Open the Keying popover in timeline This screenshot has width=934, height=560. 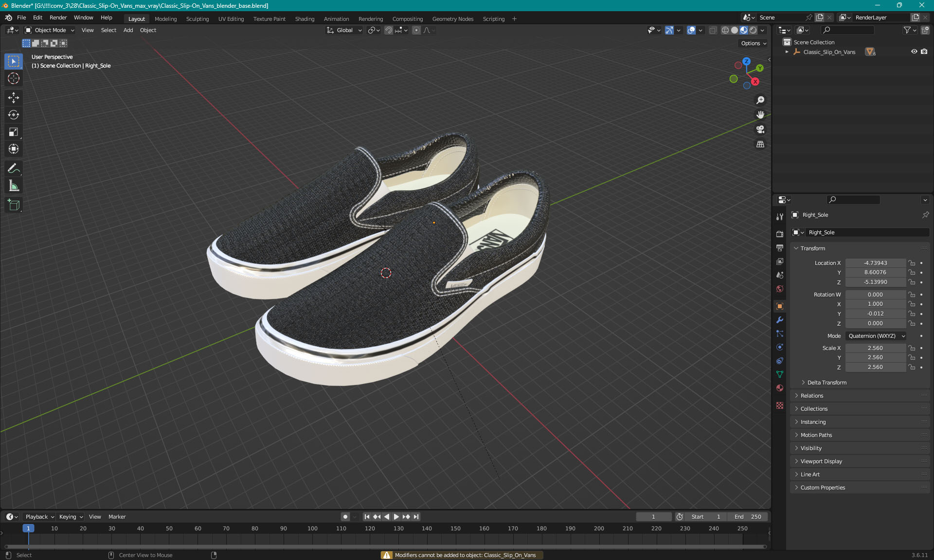(71, 517)
